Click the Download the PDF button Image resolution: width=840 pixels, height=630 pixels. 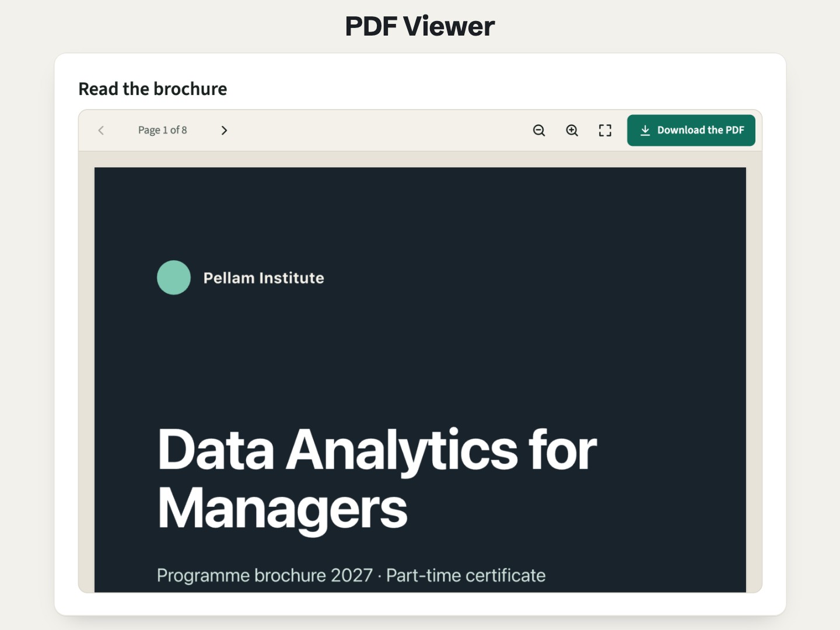pyautogui.click(x=691, y=130)
